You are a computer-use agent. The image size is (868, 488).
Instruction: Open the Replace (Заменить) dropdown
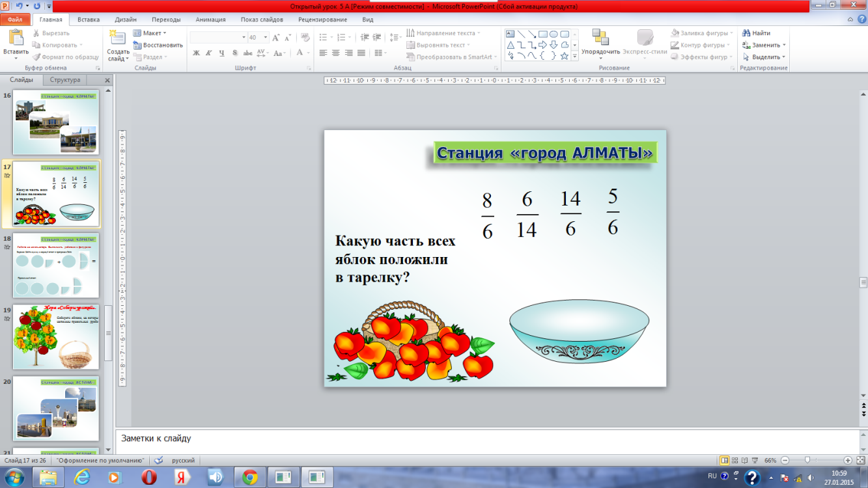point(764,45)
